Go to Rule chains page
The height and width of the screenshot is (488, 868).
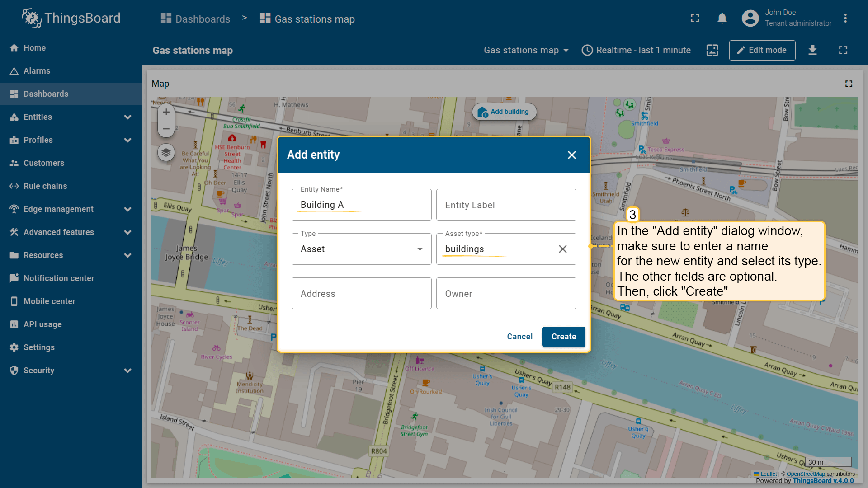45,186
